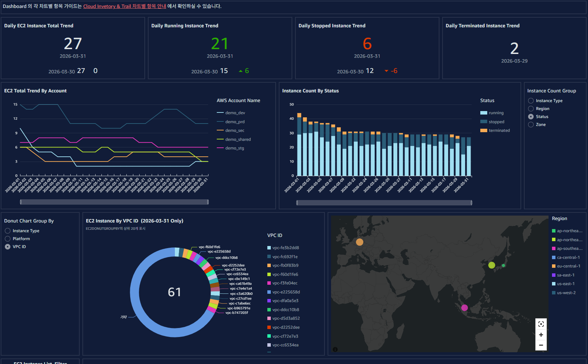Click us-east-1 in the Region legend
This screenshot has height=364, width=588.
[x=563, y=284]
